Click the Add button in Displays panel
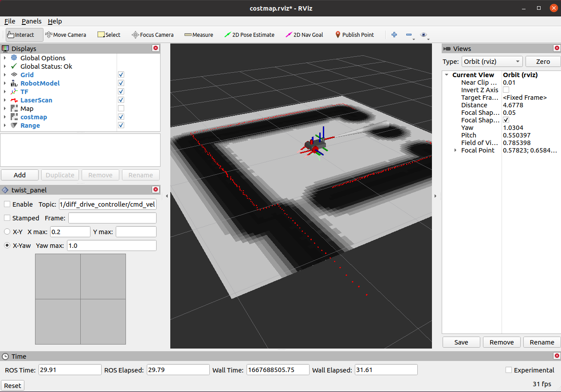The image size is (561, 392). tap(20, 175)
